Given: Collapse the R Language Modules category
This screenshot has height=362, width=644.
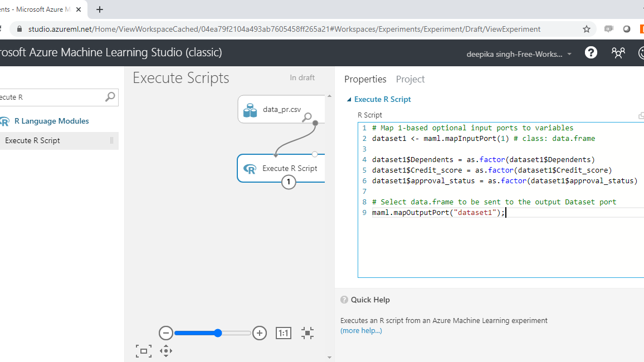Looking at the screenshot, I should pos(51,121).
